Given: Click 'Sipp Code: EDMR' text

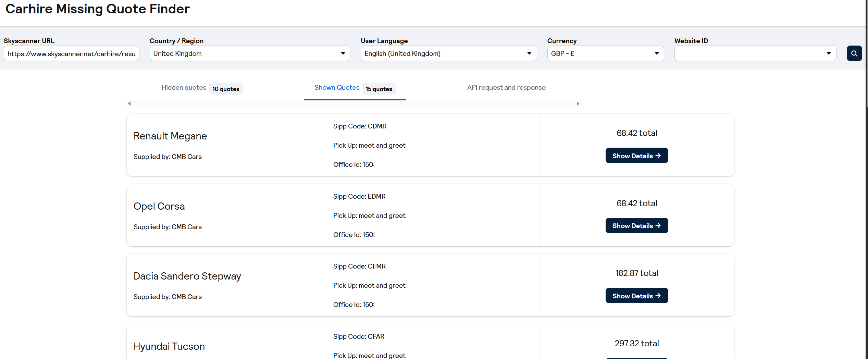Looking at the screenshot, I should click(x=359, y=197).
